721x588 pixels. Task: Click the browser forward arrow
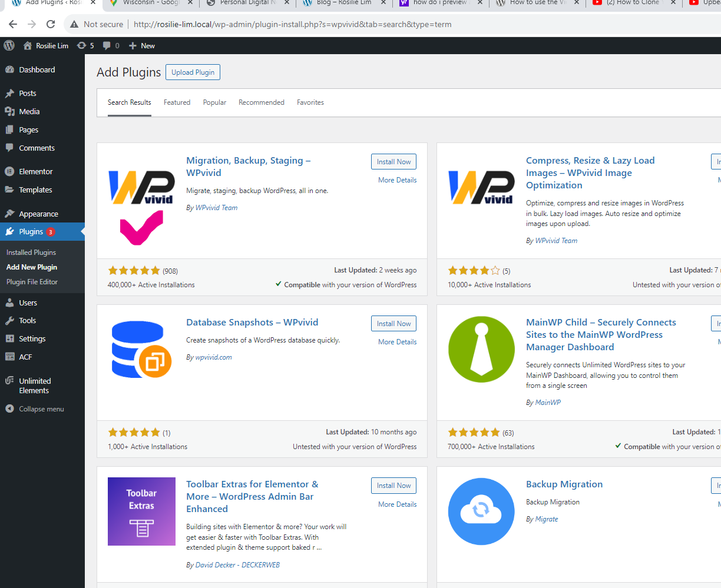(32, 24)
